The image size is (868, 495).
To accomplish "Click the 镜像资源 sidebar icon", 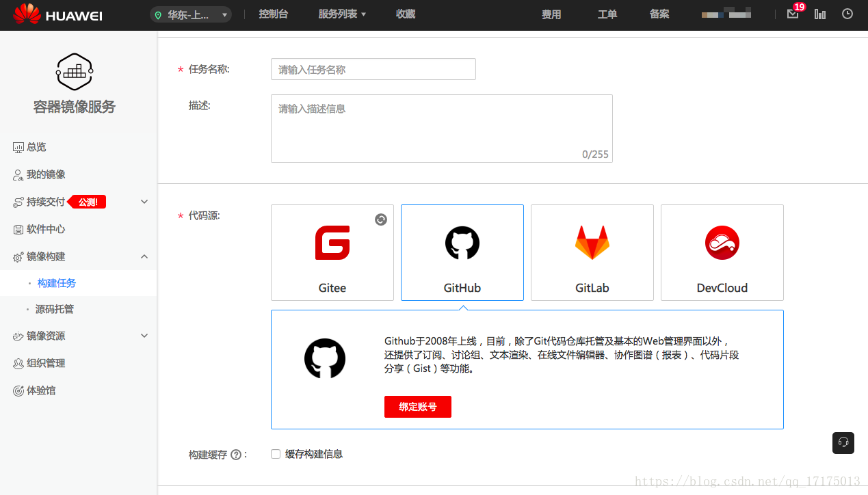I will click(x=18, y=336).
